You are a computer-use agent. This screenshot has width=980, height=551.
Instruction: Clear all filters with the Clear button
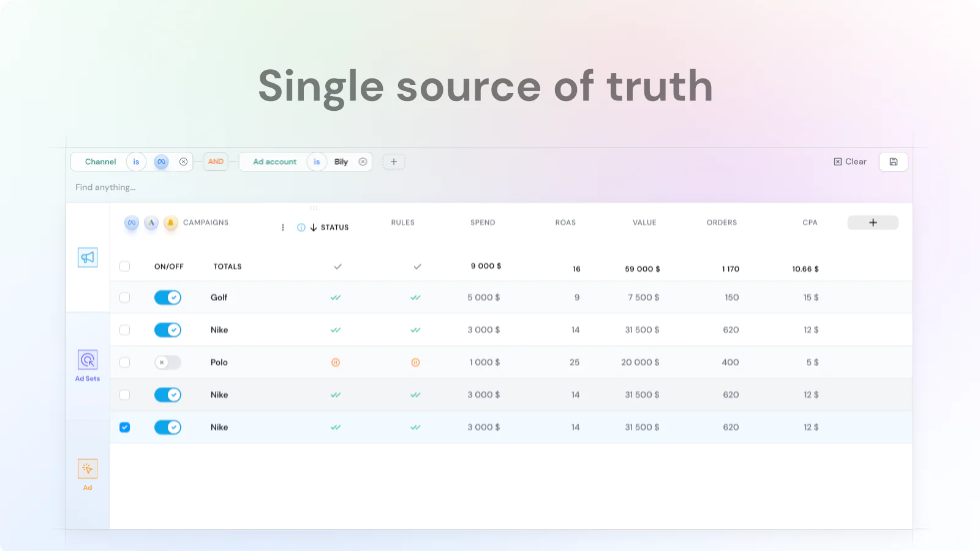coord(850,162)
